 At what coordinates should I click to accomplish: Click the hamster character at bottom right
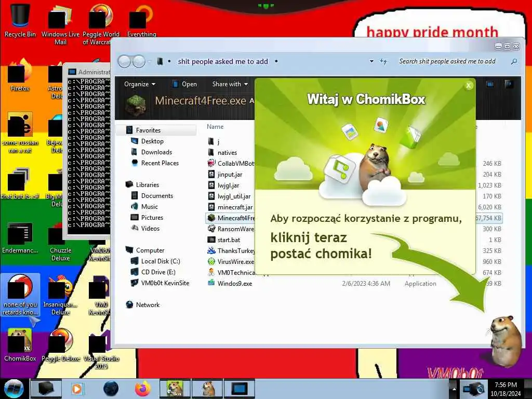[505, 341]
